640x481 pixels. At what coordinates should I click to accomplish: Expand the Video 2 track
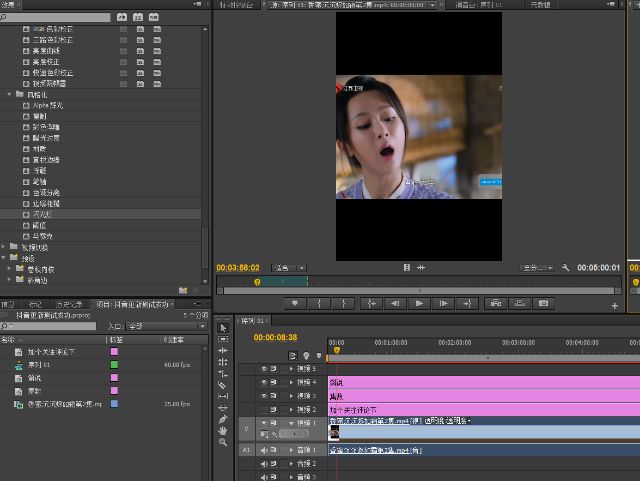[x=291, y=409]
